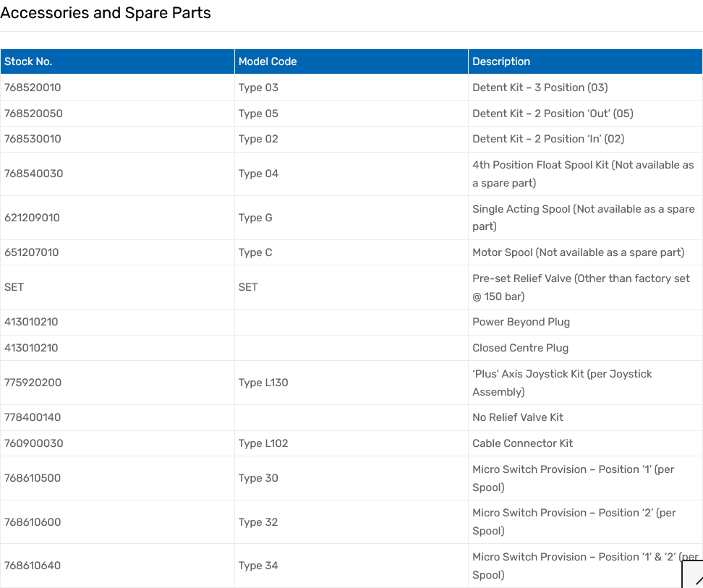The image size is (703, 588).
Task: Select stock number 768540030
Action: [x=33, y=174]
